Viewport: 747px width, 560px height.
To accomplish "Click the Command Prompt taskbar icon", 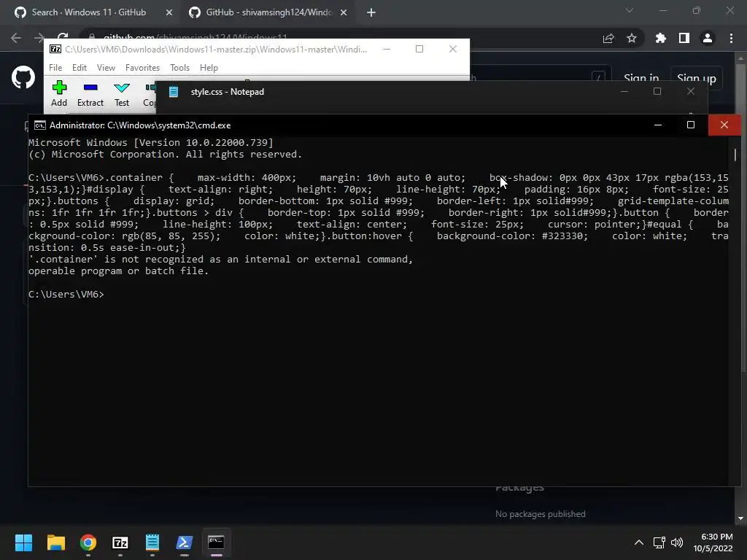I will 216,542.
